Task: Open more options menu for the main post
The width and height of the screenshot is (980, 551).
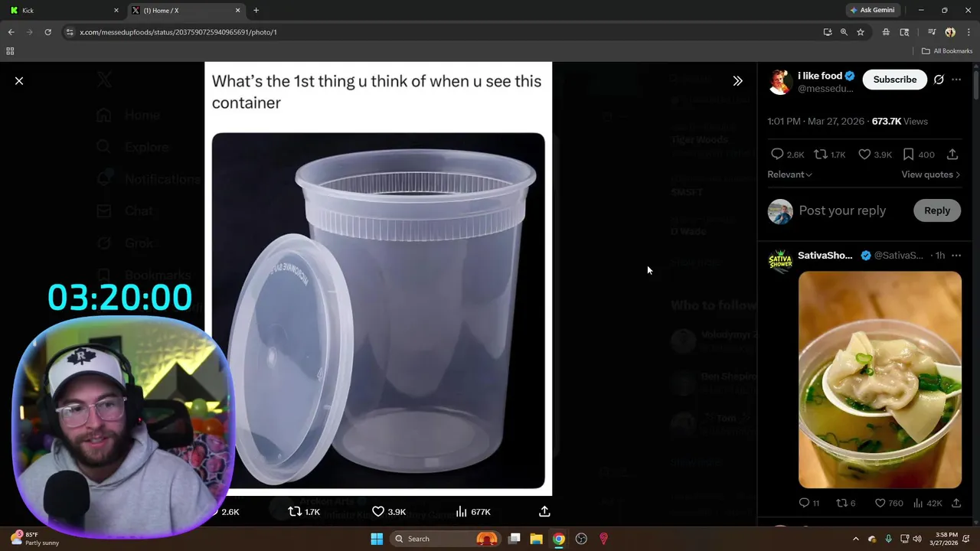Action: pyautogui.click(x=956, y=80)
